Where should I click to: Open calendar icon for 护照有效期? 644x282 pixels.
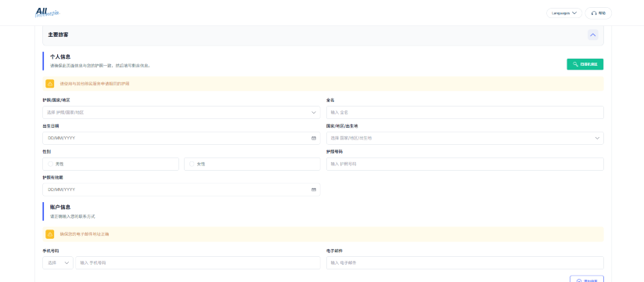click(313, 190)
